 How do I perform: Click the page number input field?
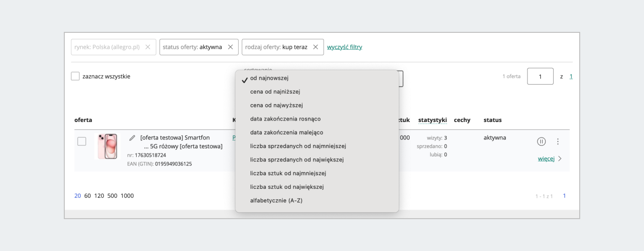point(540,76)
